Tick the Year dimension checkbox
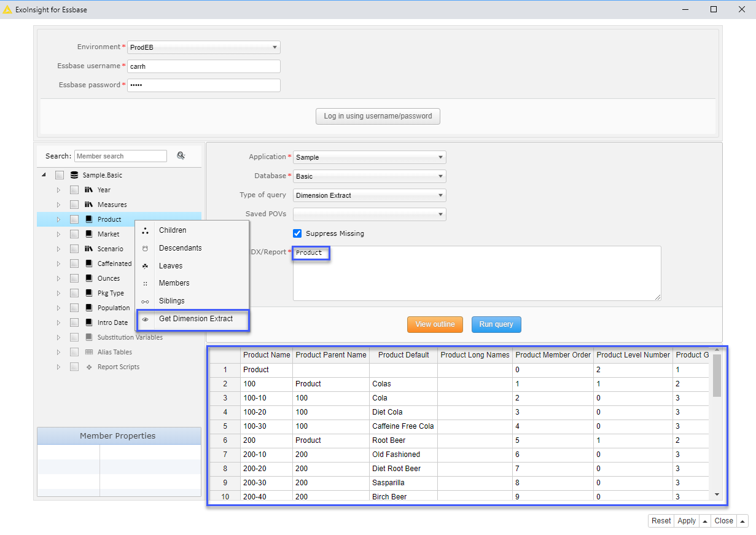The height and width of the screenshot is (535, 756). click(74, 190)
